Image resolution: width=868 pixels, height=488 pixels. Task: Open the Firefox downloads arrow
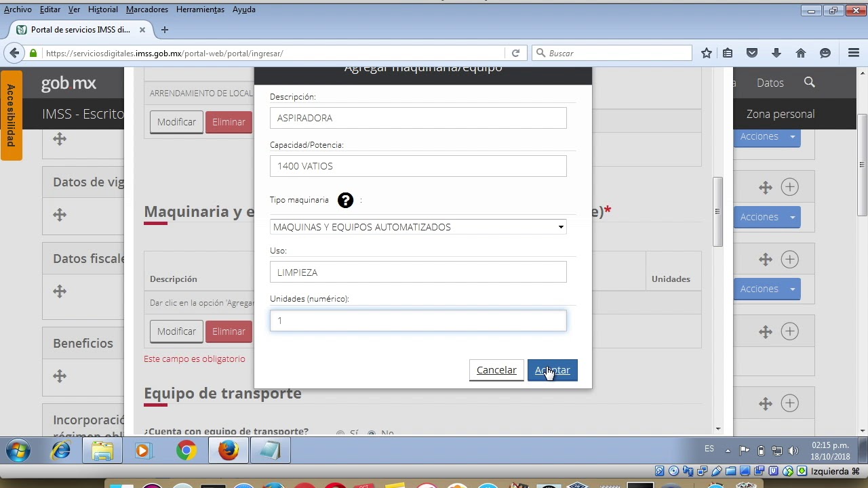pyautogui.click(x=776, y=53)
